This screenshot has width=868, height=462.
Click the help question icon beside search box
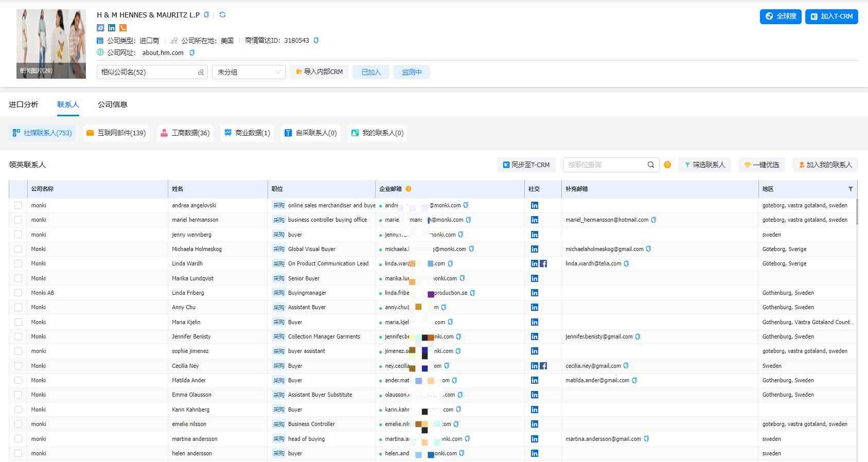[667, 165]
